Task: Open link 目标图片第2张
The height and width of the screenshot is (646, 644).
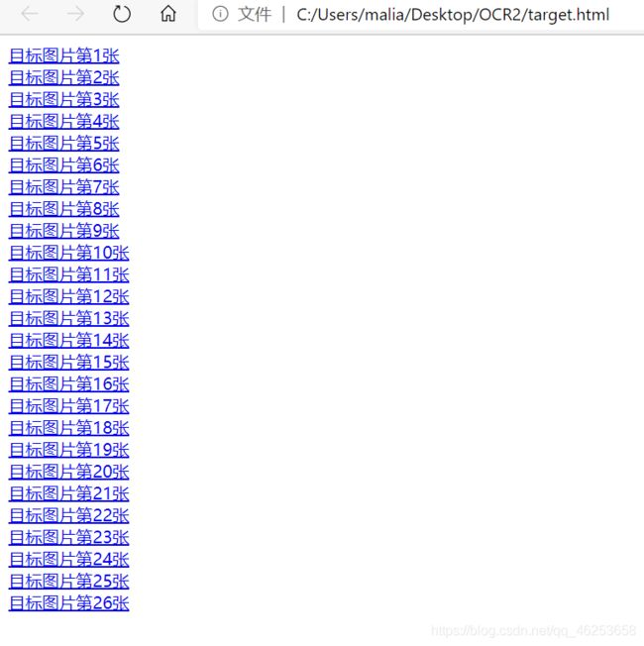Action: (63, 78)
